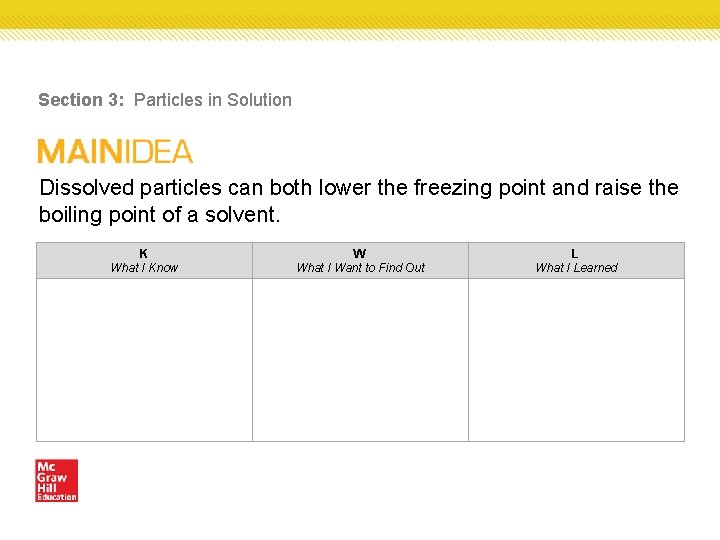Screen dimensions: 720x540
Task: Click the letter W column header
Action: coord(360,253)
